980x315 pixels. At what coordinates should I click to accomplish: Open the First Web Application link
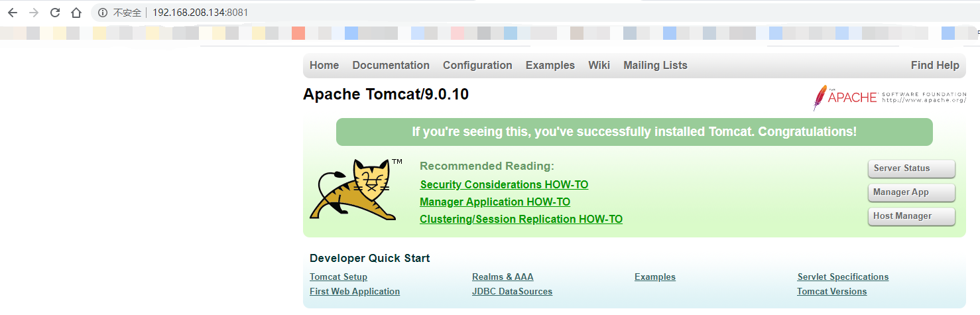point(355,291)
